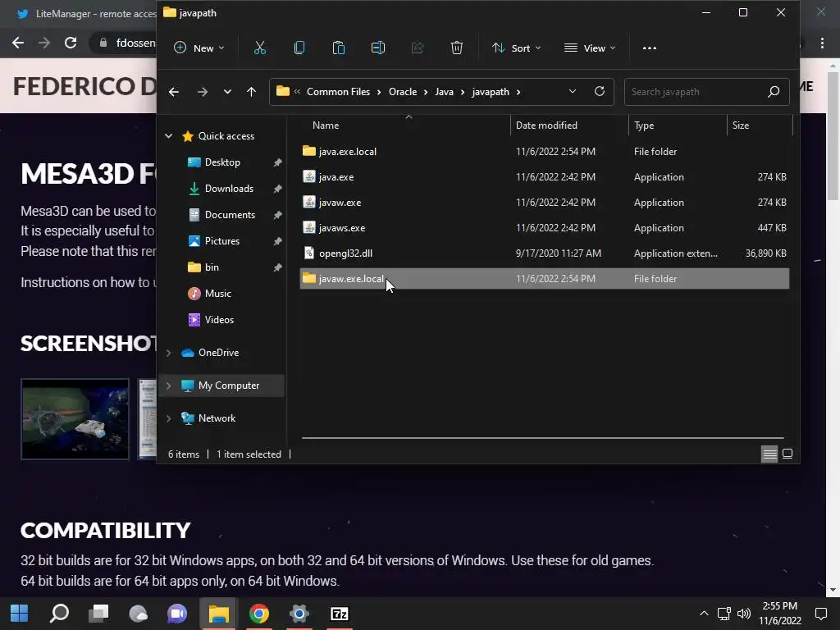The height and width of the screenshot is (630, 840).
Task: Expand the Network tree node
Action: [169, 418]
